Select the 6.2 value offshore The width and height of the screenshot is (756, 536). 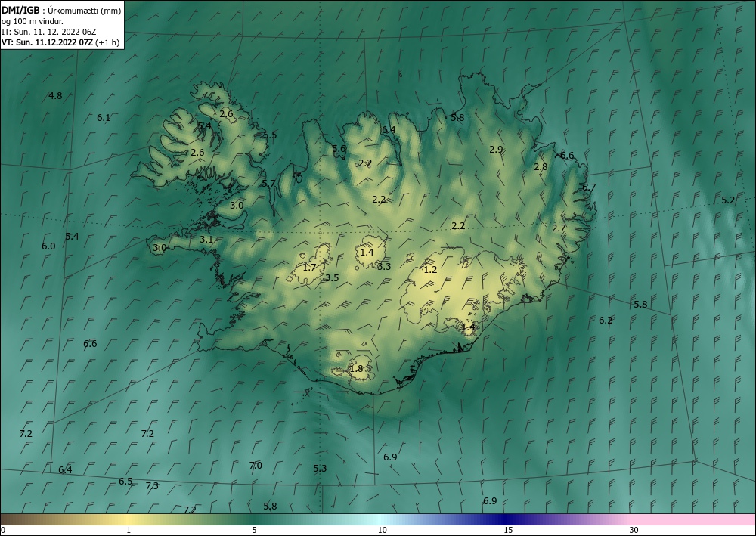[x=606, y=320]
